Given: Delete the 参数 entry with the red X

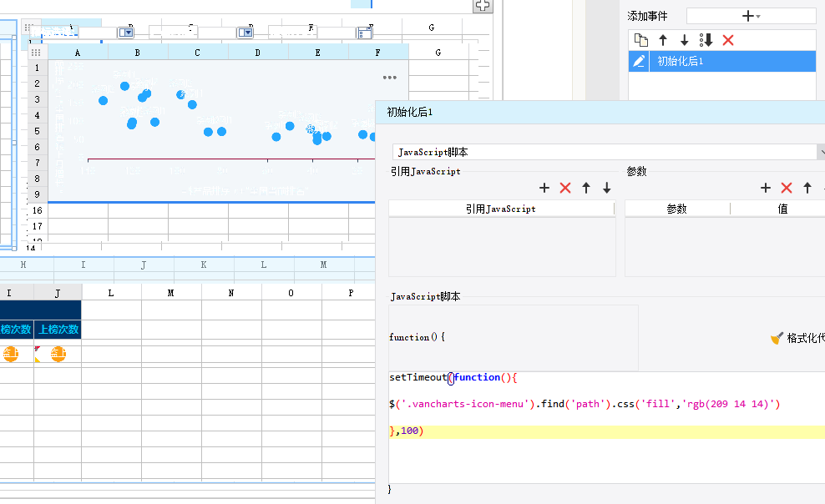Looking at the screenshot, I should tap(787, 188).
